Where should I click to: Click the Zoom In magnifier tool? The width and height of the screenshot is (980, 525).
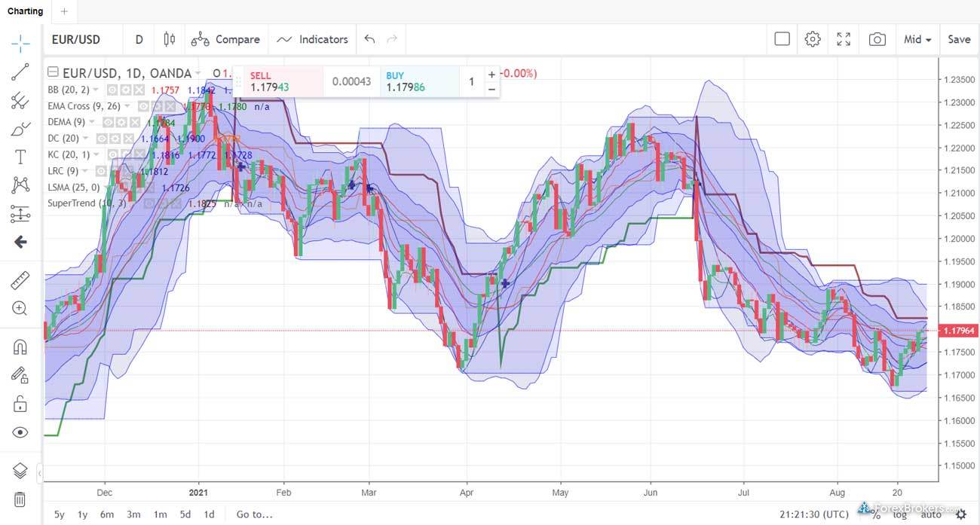coord(20,308)
